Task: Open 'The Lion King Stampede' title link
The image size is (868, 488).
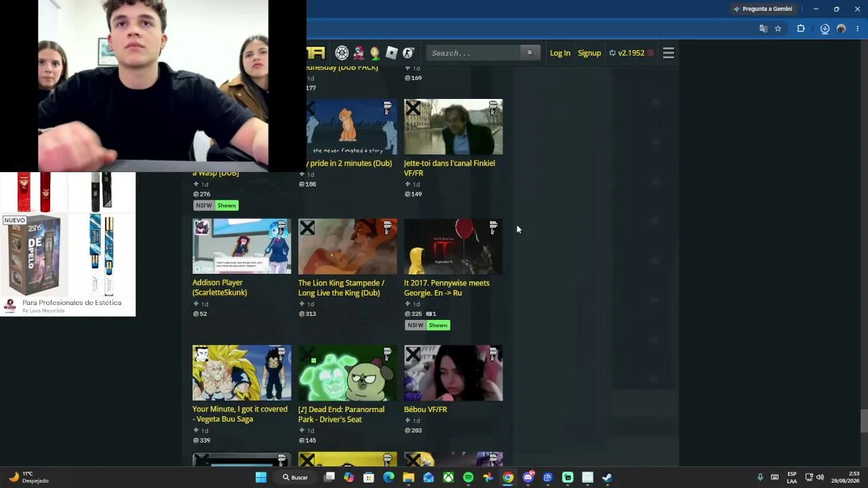Action: (x=341, y=288)
